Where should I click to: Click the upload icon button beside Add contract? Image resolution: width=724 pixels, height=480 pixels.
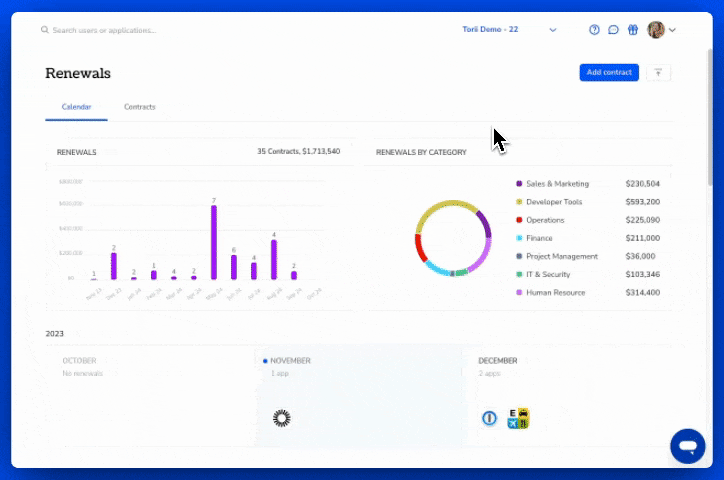(x=658, y=72)
